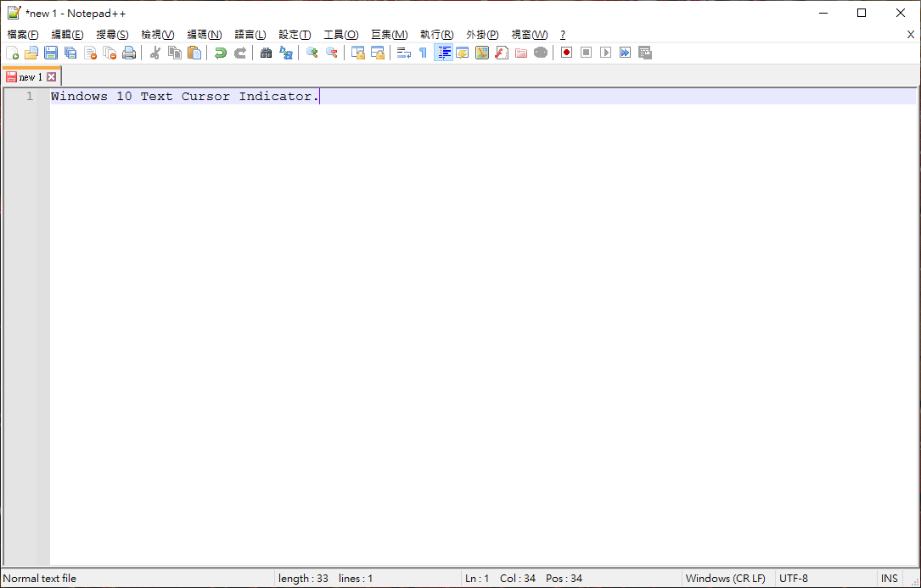Open the 視窗(W) menu
This screenshot has width=921, height=588.
point(529,35)
